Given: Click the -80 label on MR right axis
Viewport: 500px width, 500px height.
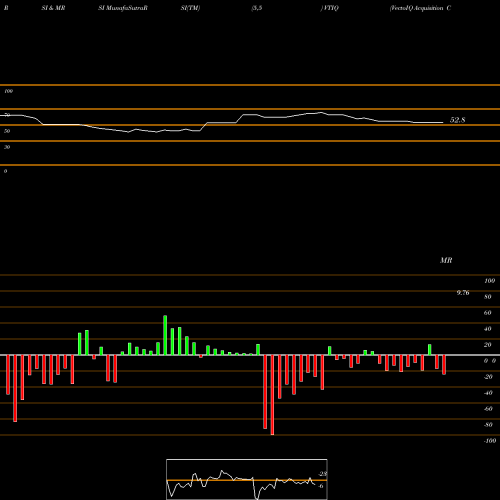Looking at the screenshot, I should pyautogui.click(x=488, y=425).
